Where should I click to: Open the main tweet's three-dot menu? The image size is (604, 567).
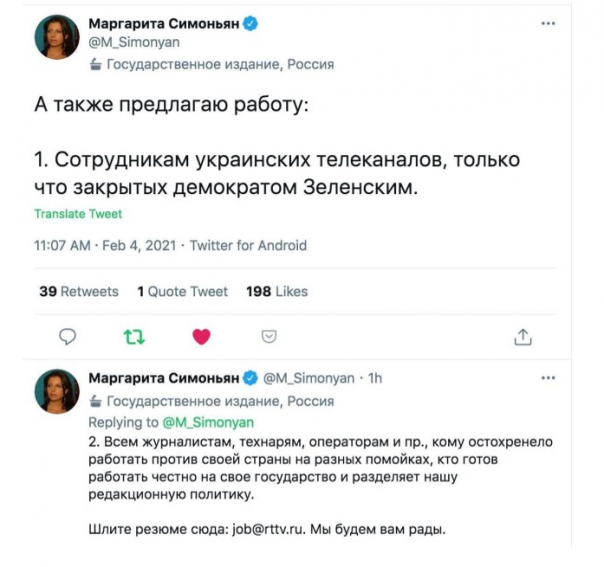[546, 22]
